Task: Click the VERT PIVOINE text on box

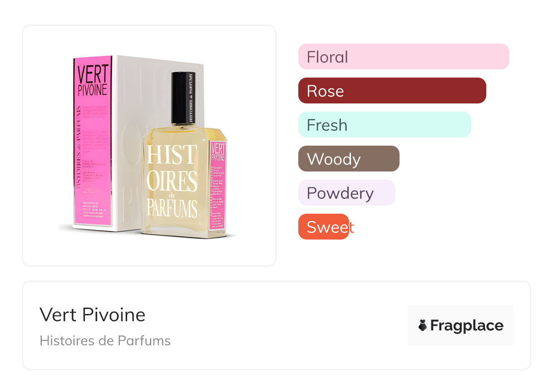Action: click(93, 80)
